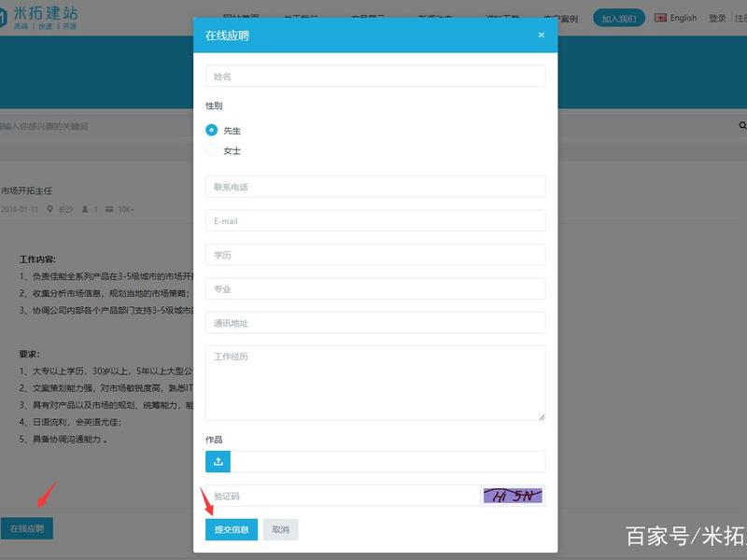Cancel the form with 取消 button
This screenshot has width=747, height=560.
point(281,529)
